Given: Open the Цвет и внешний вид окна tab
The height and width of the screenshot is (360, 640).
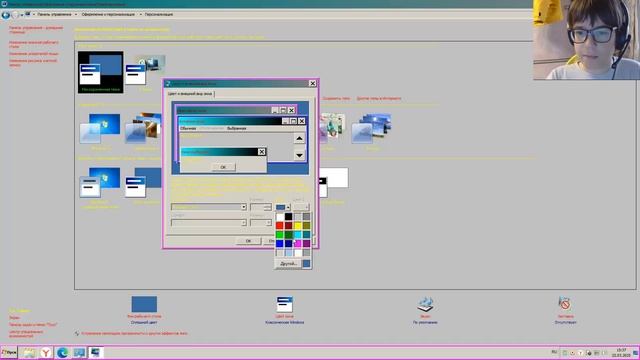Looking at the screenshot, I should 190,93.
